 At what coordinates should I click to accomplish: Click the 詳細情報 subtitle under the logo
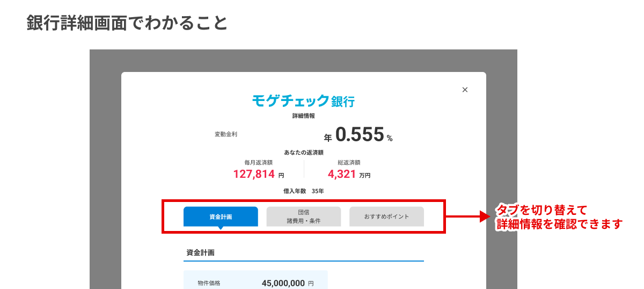(303, 115)
